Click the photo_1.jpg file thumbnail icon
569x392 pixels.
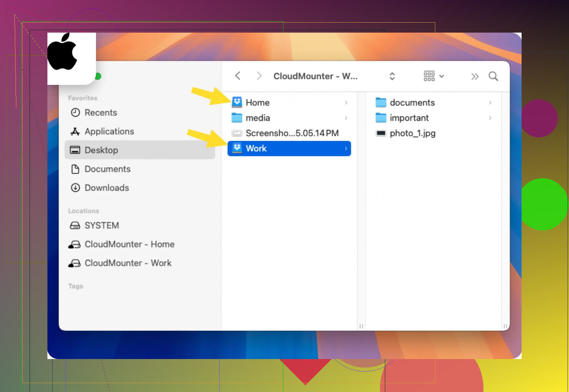(381, 133)
